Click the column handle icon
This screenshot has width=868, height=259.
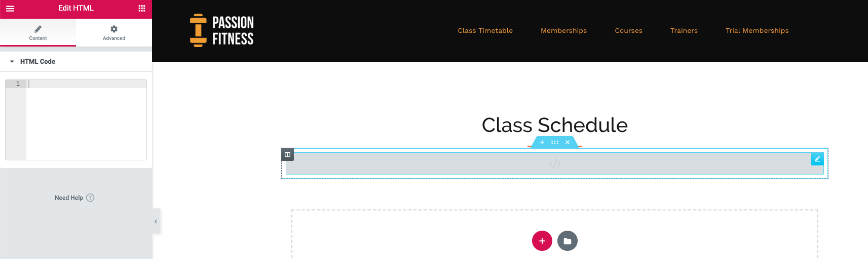287,154
